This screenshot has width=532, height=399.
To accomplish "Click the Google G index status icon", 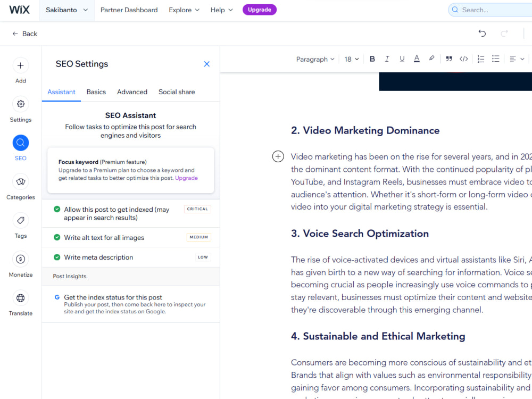I will [x=57, y=297].
